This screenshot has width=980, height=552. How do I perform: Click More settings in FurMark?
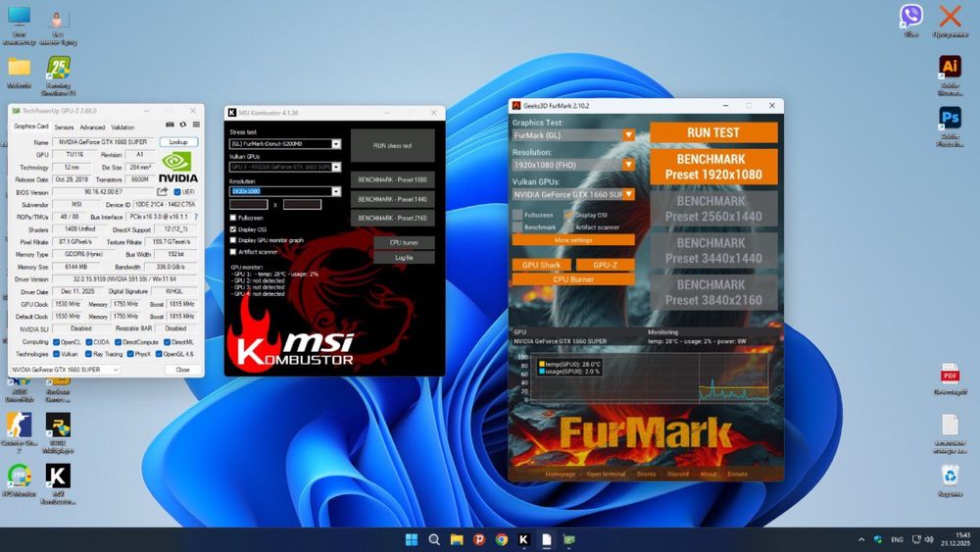(573, 240)
